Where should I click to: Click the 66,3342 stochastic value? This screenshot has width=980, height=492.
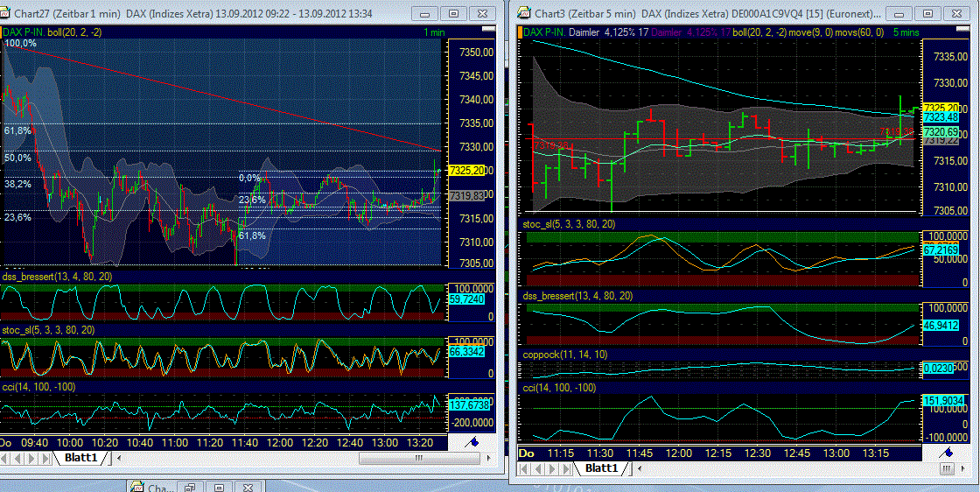469,352
